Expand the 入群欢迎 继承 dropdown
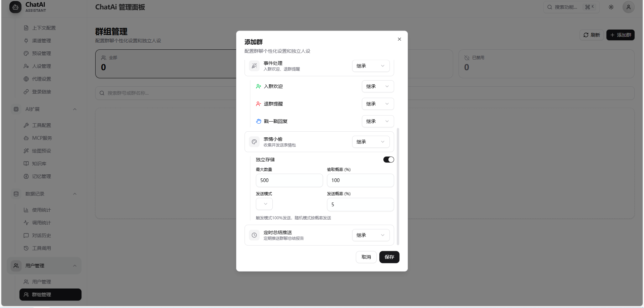Screen dimensions: 644x308 pyautogui.click(x=378, y=86)
